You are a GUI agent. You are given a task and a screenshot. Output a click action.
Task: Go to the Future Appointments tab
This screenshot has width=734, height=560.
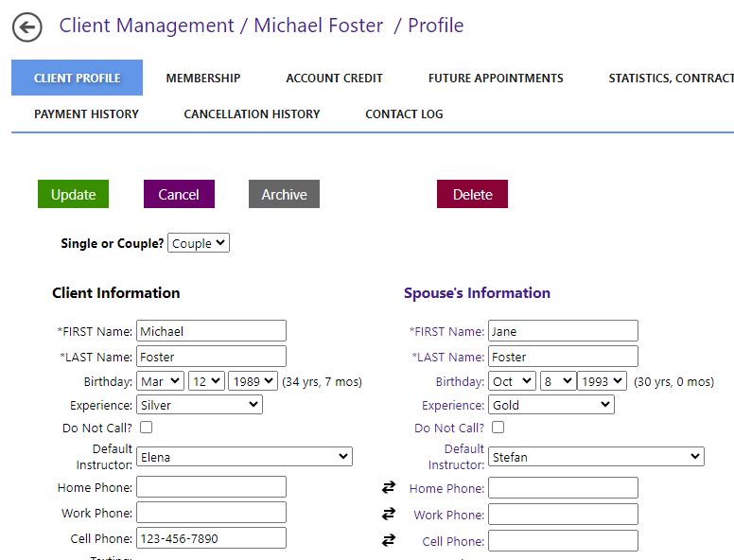click(x=496, y=79)
